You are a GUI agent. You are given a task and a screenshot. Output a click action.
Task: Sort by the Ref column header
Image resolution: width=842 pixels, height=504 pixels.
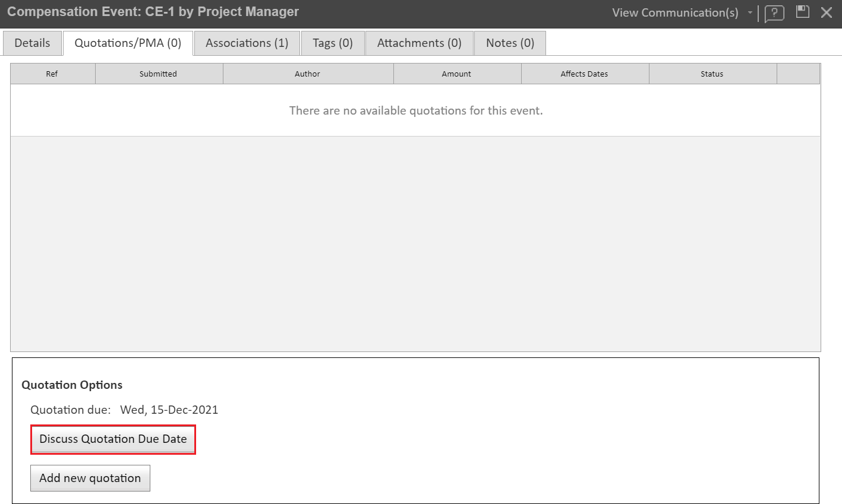(x=52, y=74)
